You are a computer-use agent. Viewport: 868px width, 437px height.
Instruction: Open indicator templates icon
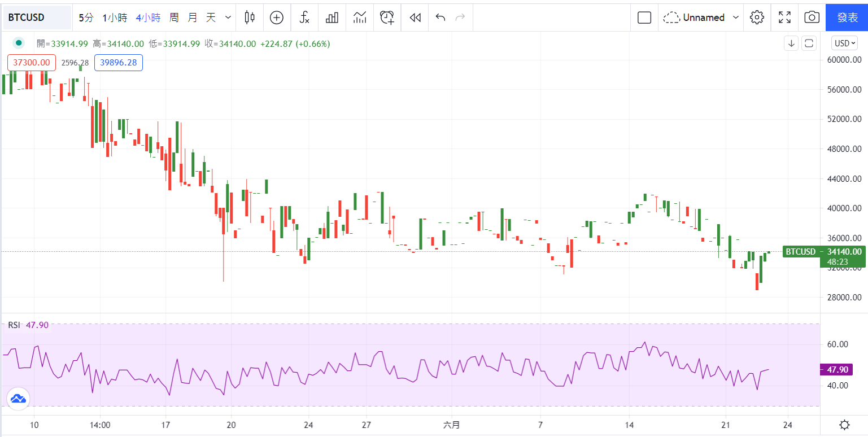pos(360,18)
